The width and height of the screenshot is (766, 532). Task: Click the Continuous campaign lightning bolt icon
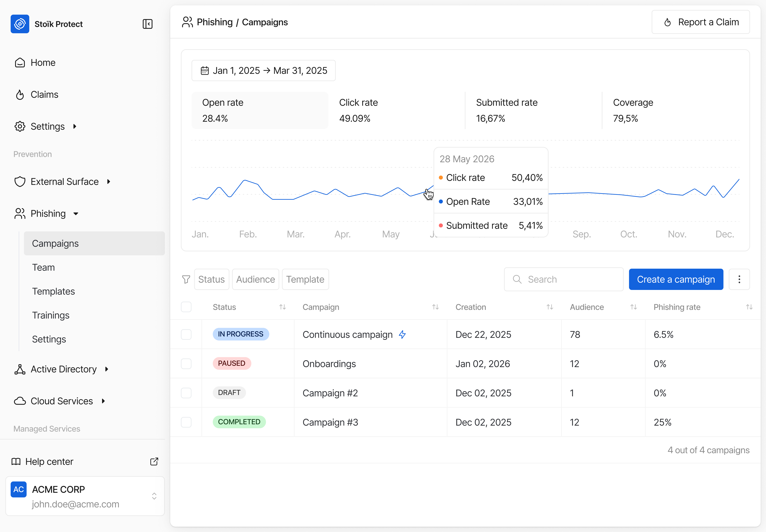pos(402,334)
